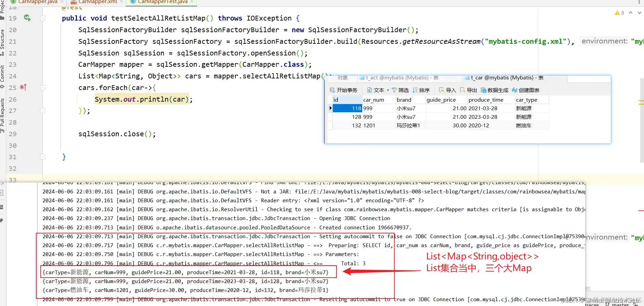Screen dimensions: 644x306
Task: Collapse the forEach lambda fold at line 25
Action: 43,88
